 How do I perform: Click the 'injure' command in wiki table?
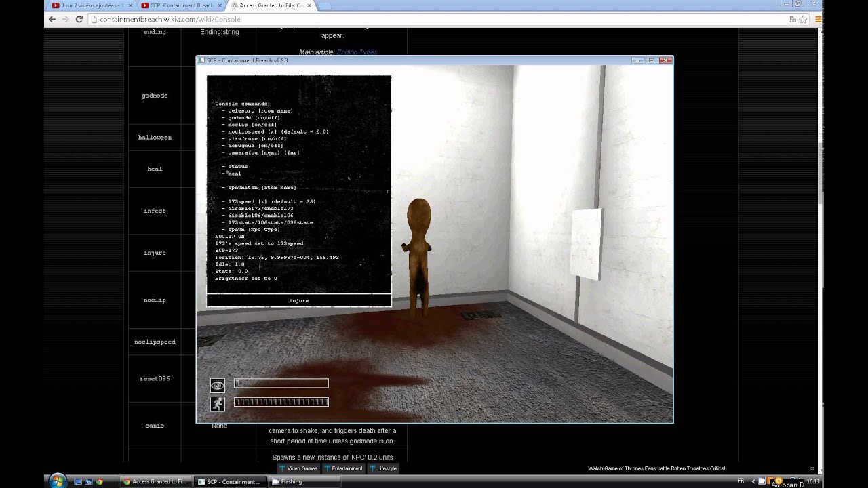click(x=155, y=253)
